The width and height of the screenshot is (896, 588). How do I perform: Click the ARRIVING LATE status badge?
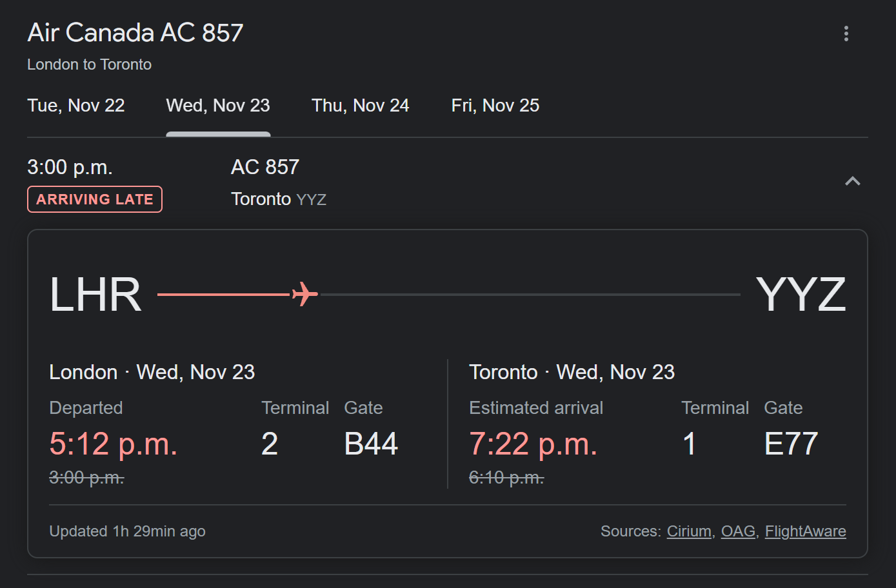click(95, 199)
